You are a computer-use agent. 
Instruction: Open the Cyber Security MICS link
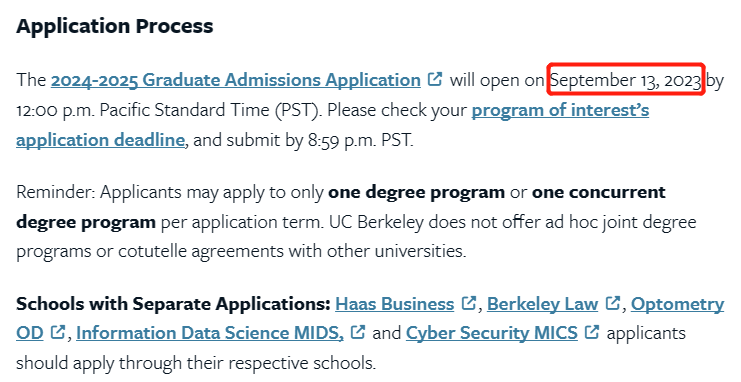click(x=491, y=333)
